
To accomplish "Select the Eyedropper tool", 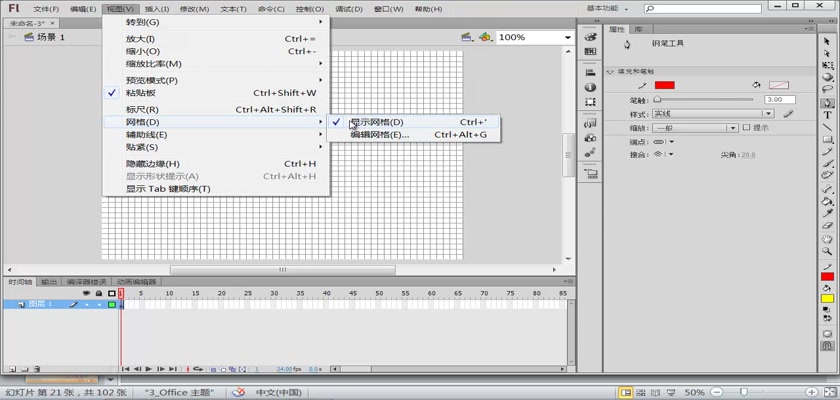I will coord(827,214).
